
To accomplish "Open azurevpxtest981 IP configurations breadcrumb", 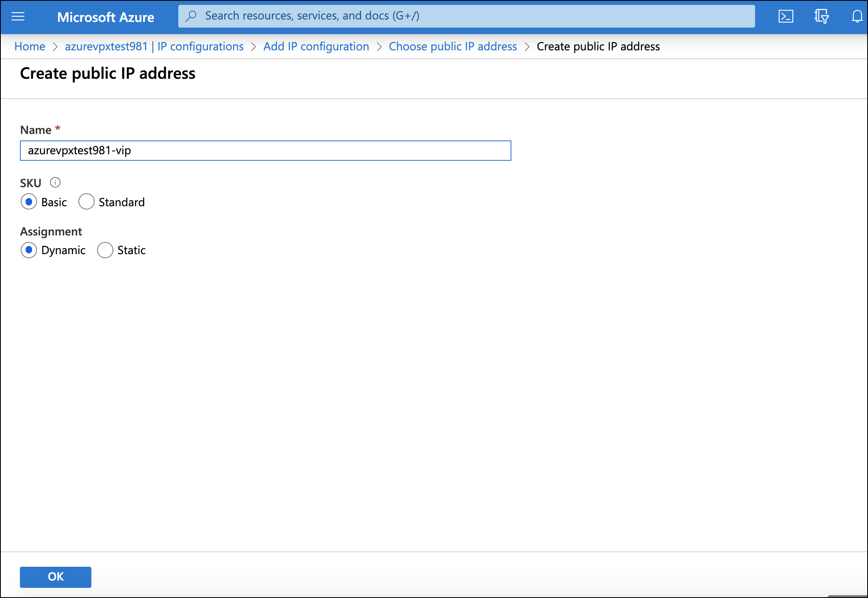I will coord(154,47).
